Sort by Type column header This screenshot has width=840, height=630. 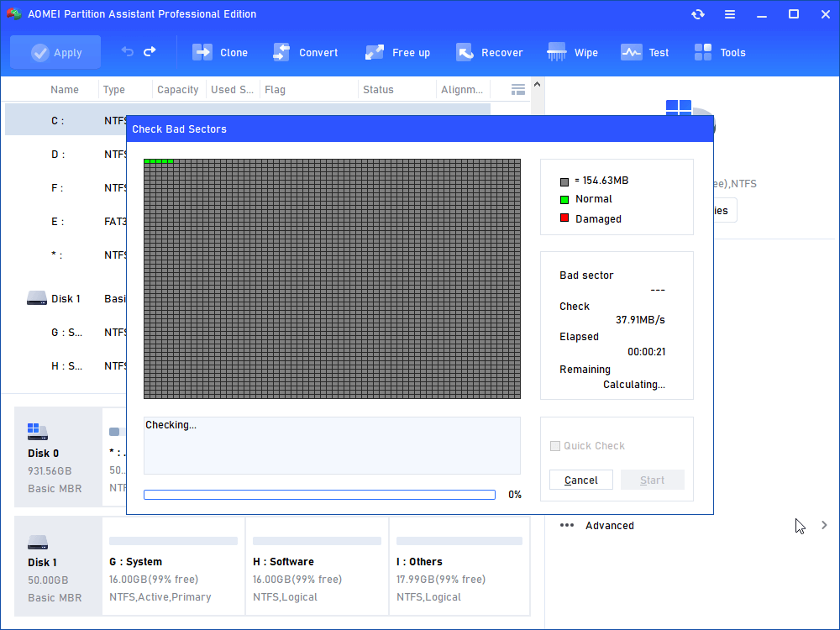[x=113, y=90]
